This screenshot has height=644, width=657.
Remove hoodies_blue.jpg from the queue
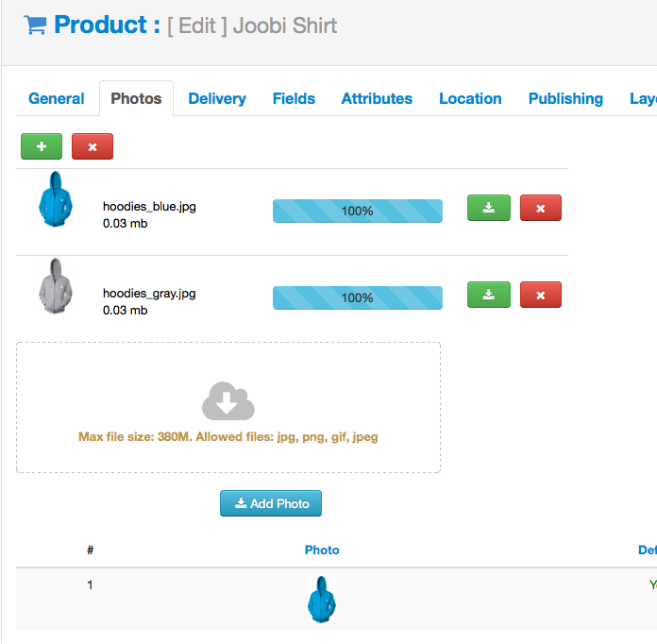coord(540,208)
